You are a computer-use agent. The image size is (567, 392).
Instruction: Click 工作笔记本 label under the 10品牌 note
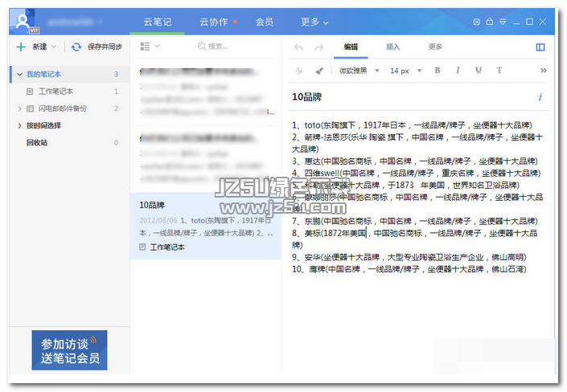pos(167,247)
